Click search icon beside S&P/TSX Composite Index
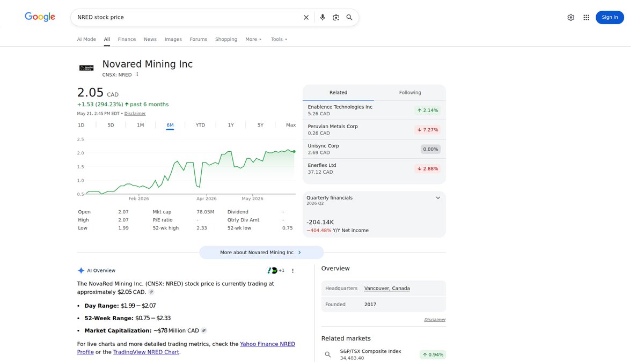Screen dimensions: 644x362 (328, 354)
